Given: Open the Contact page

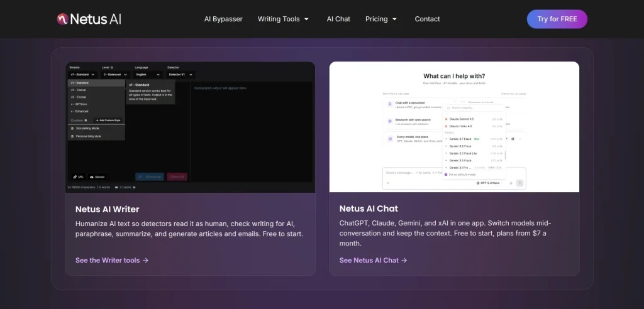Looking at the screenshot, I should point(427,19).
